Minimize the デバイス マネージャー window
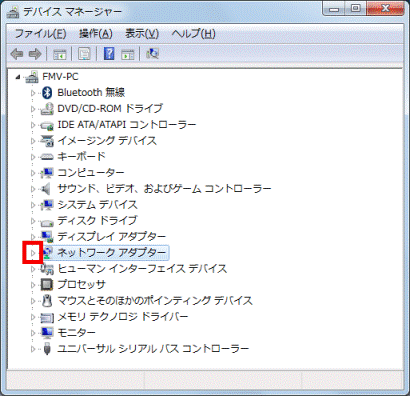 coord(335,8)
